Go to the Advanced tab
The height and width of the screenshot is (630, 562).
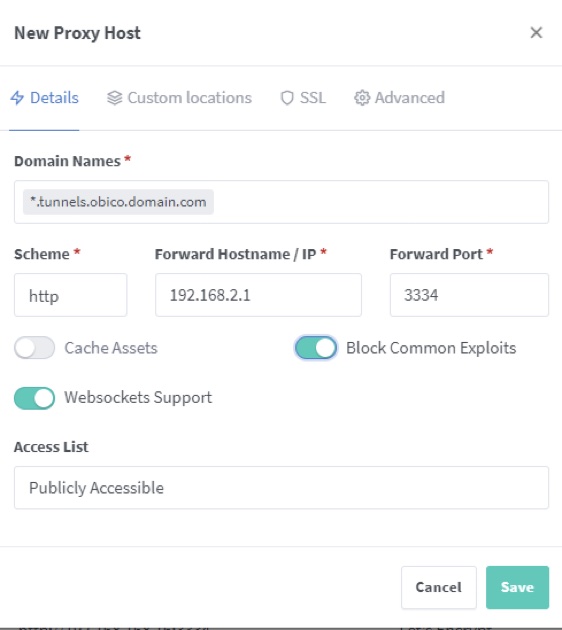point(399,98)
